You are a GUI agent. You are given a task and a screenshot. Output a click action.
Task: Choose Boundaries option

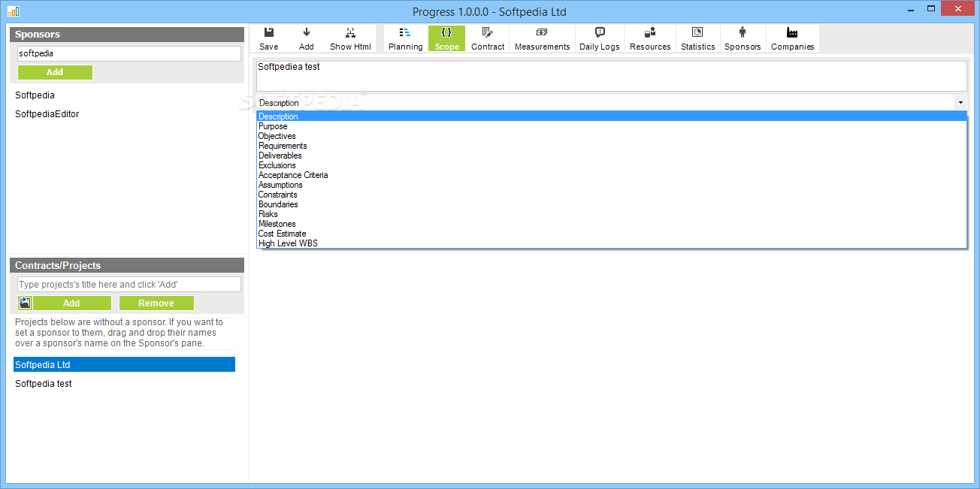(611, 204)
